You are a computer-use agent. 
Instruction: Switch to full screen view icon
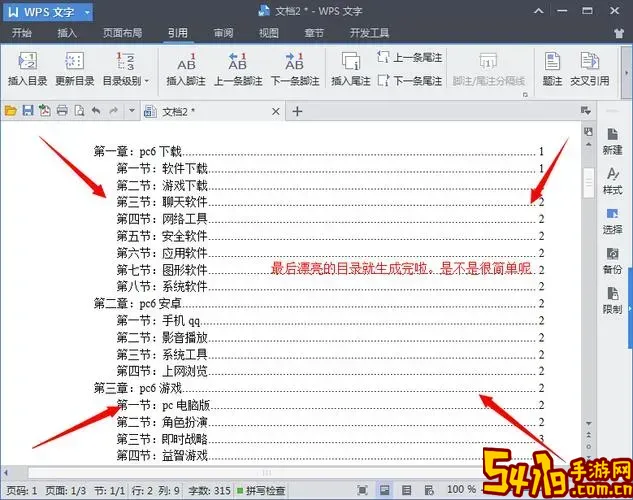coord(363,490)
